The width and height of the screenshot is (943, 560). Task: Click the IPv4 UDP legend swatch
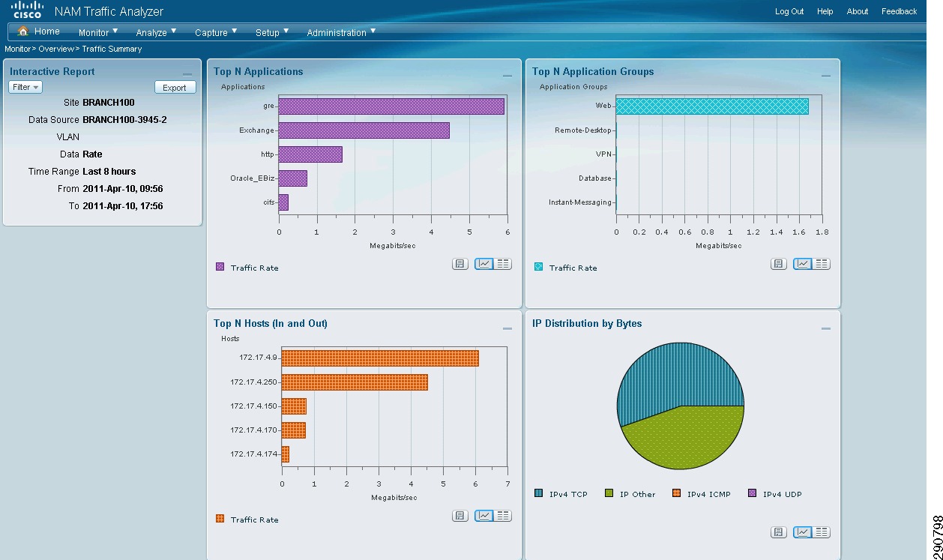[753, 493]
